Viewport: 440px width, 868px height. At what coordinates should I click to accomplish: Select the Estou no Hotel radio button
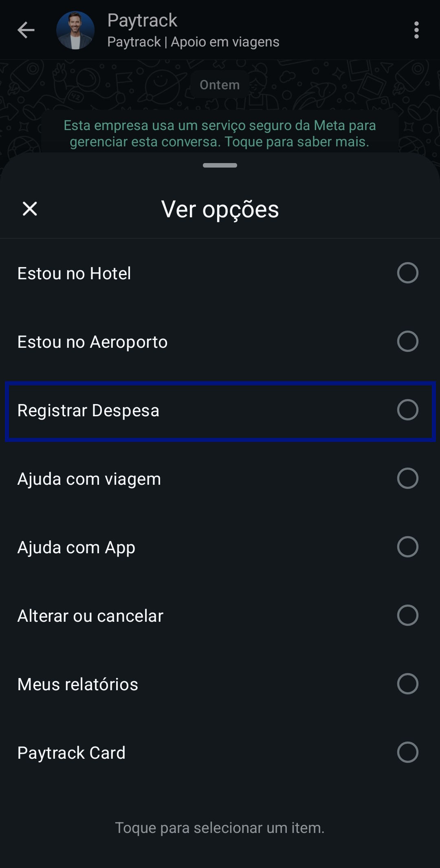point(408,273)
